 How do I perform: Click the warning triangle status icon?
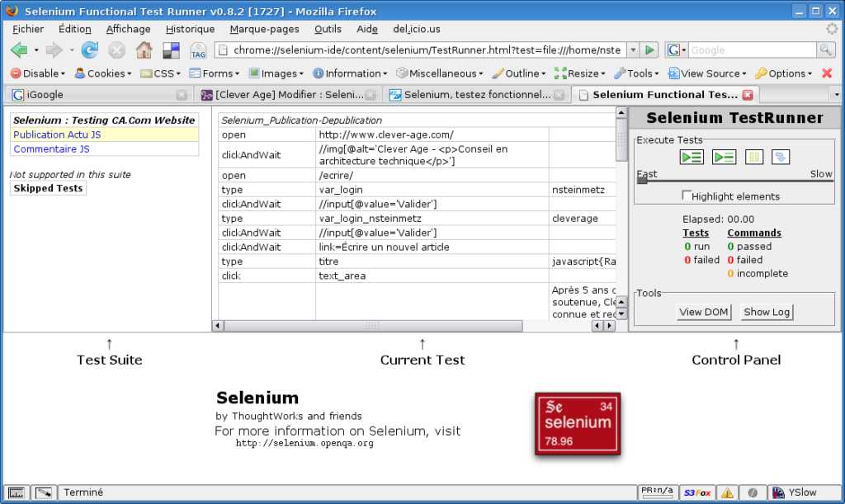coord(727,492)
